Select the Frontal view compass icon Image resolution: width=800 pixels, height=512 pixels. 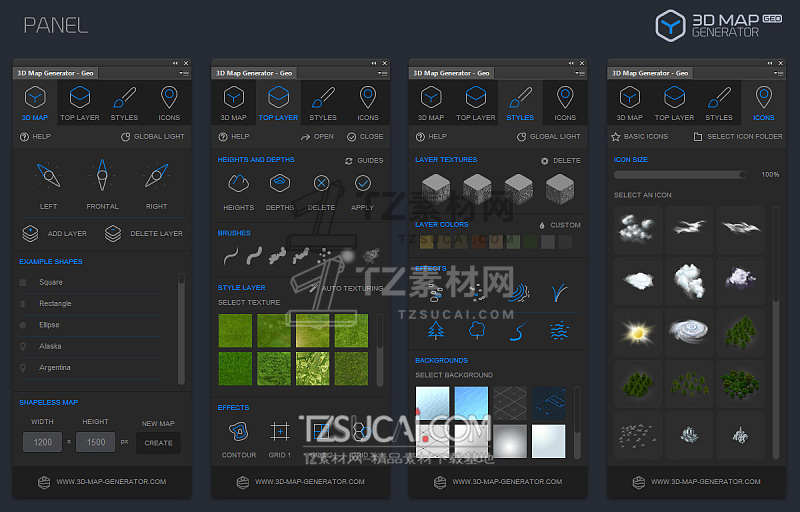point(102,175)
